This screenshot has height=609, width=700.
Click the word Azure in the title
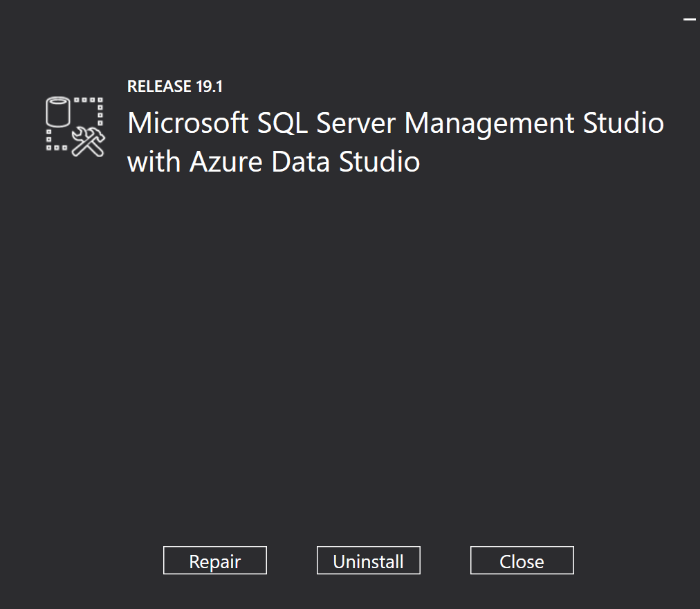pos(220,162)
